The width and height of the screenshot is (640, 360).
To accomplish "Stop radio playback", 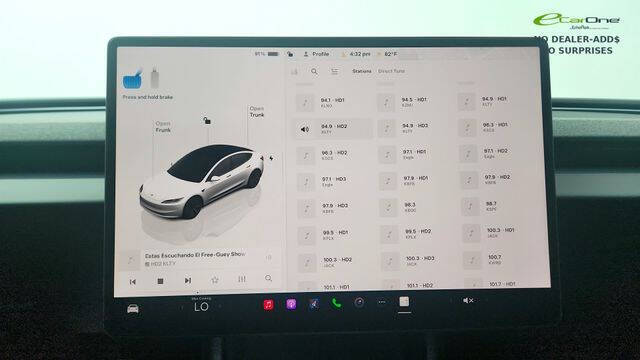I will point(160,281).
